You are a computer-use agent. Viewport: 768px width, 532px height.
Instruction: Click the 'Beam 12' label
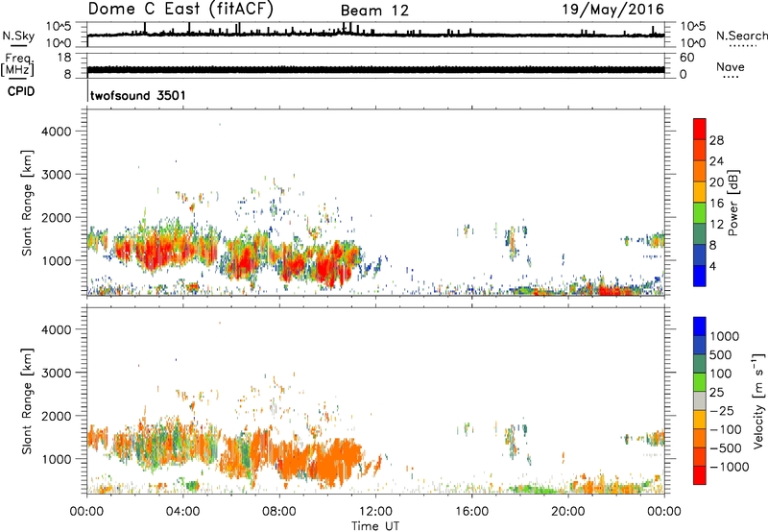tap(374, 11)
